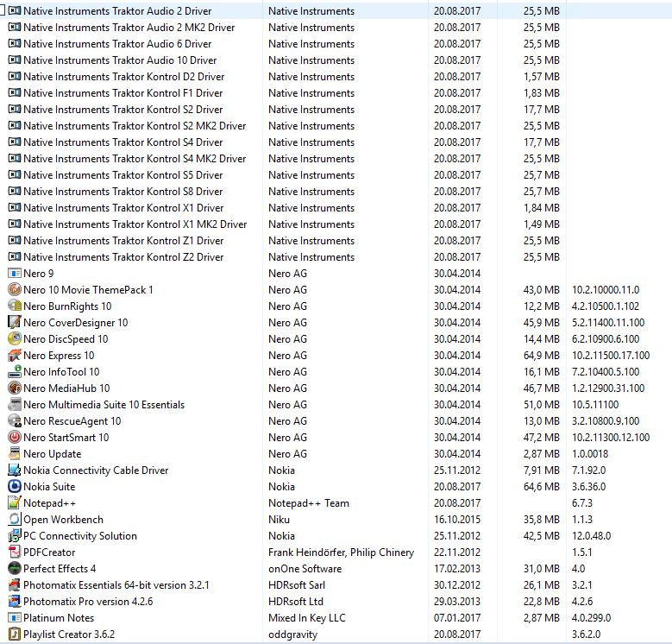Tick the checkbox beside Traktor Audio 2 Driver
The width and height of the screenshot is (672, 644).
coord(2,10)
